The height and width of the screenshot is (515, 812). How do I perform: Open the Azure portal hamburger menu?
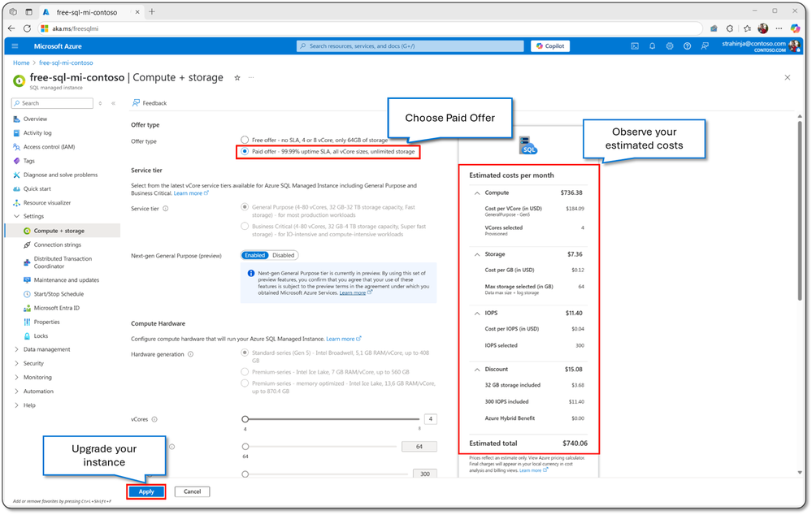coord(15,46)
